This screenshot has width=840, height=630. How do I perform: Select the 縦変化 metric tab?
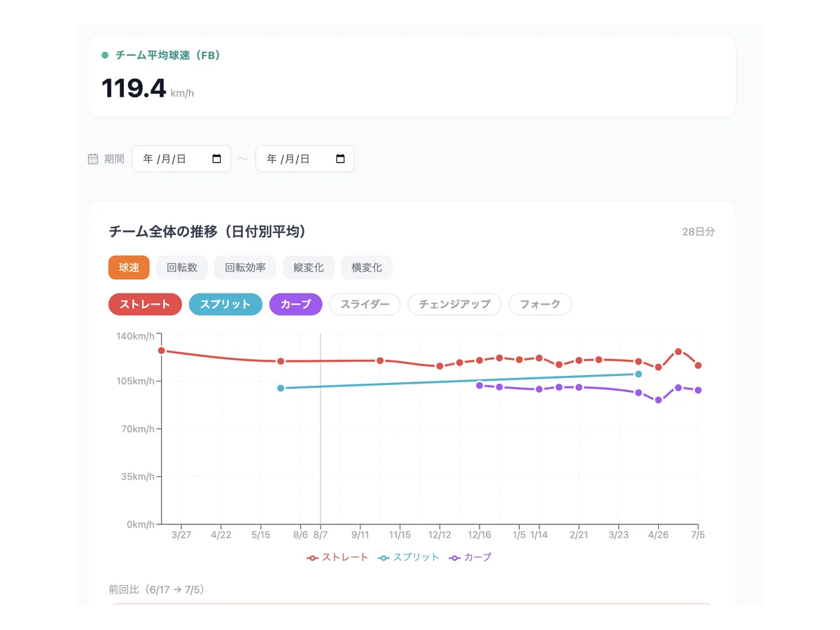click(x=309, y=267)
